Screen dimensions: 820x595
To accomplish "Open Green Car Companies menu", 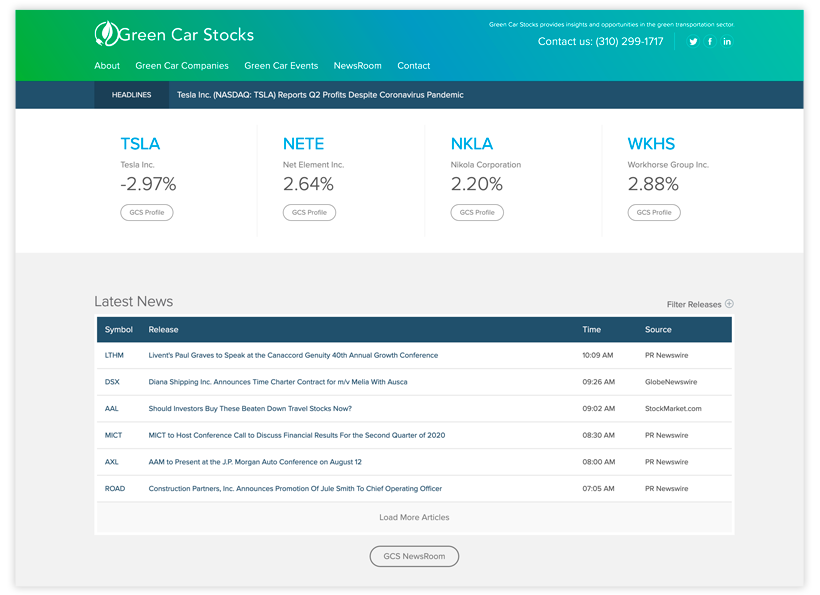I will pos(182,66).
